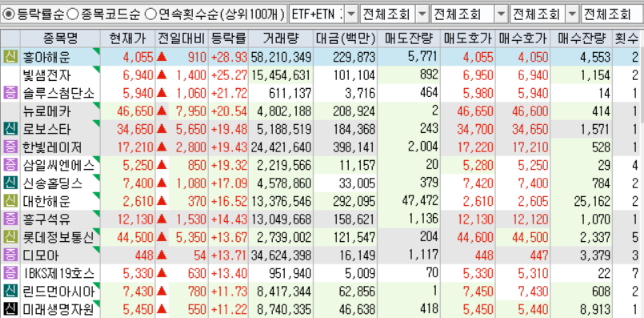Click the 증 badge next to 삼일씨엔에스
The height and width of the screenshot is (318, 644).
coord(10,165)
